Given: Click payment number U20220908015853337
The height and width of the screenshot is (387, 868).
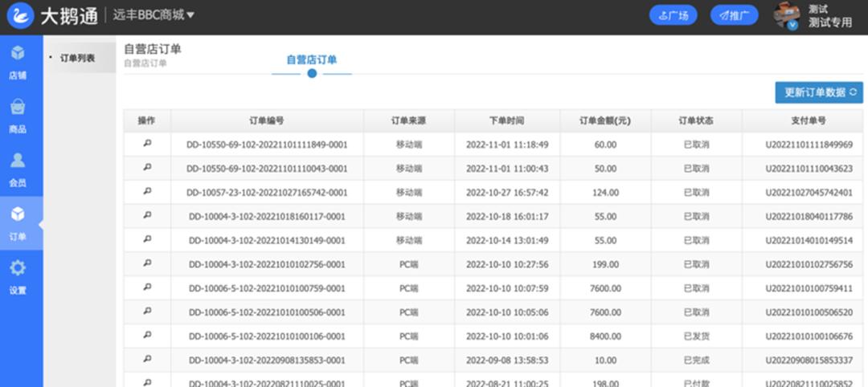Looking at the screenshot, I should click(x=809, y=361).
